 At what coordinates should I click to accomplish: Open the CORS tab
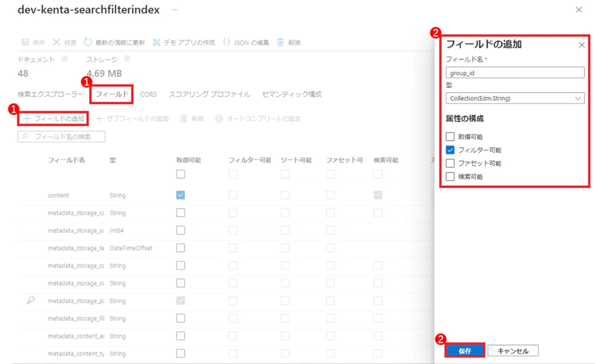coord(148,94)
